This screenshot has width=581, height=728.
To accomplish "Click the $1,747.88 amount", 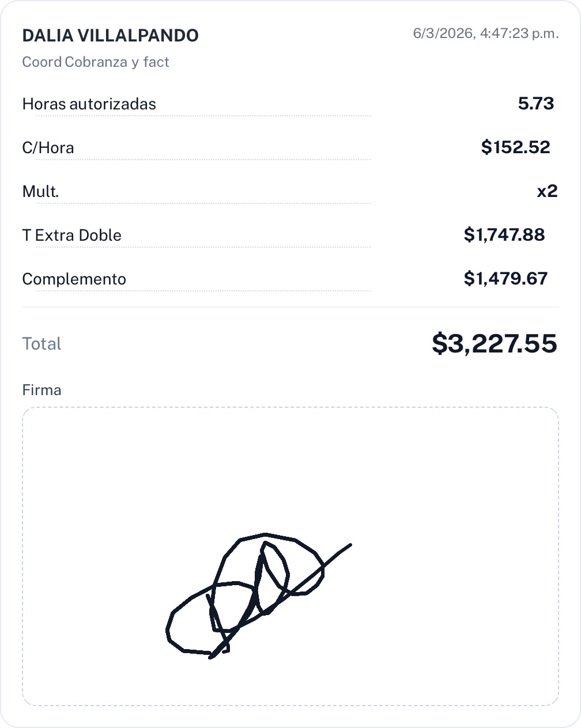I will click(504, 235).
